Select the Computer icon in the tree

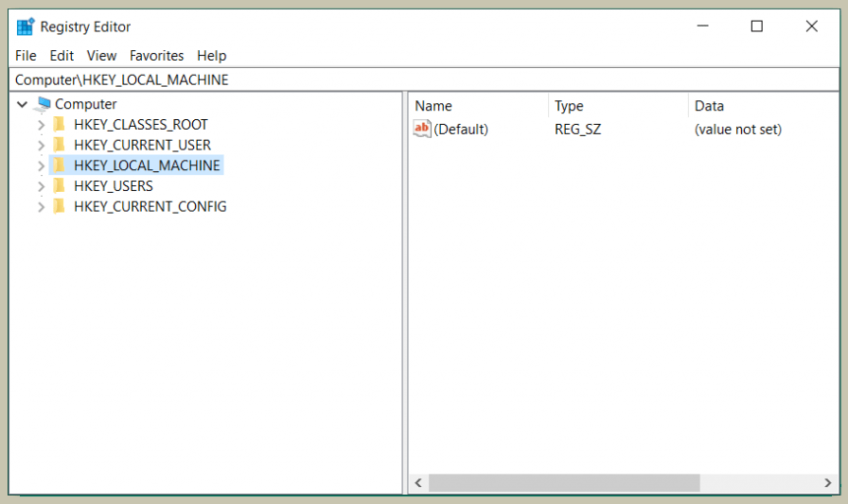tap(43, 104)
